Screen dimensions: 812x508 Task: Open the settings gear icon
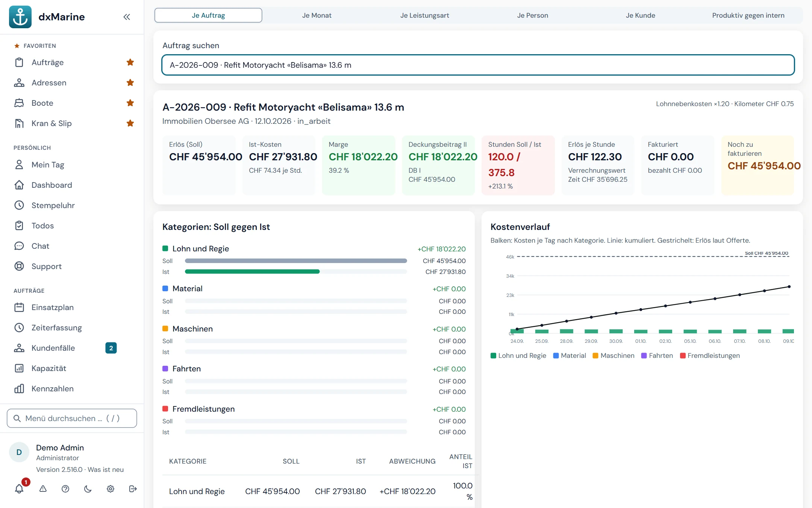(x=111, y=489)
